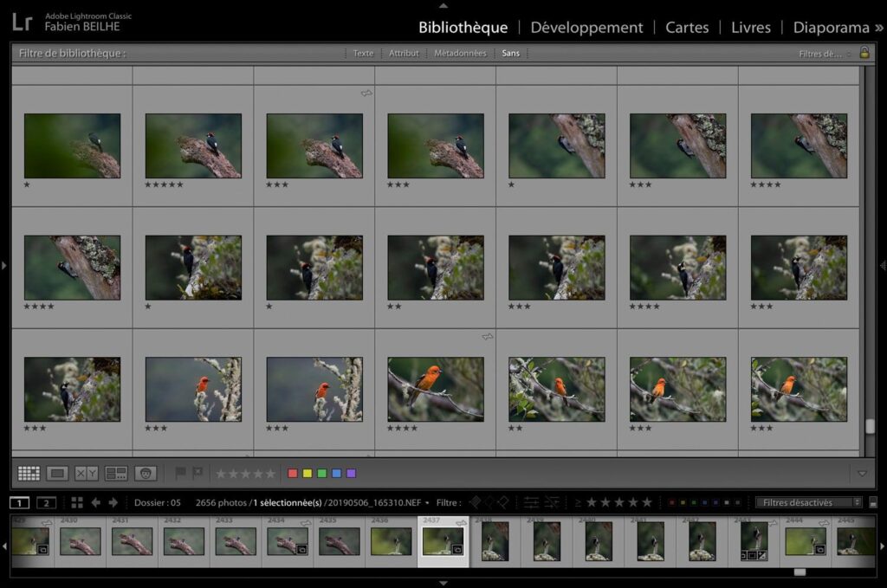Open the Survey view mode

click(116, 474)
